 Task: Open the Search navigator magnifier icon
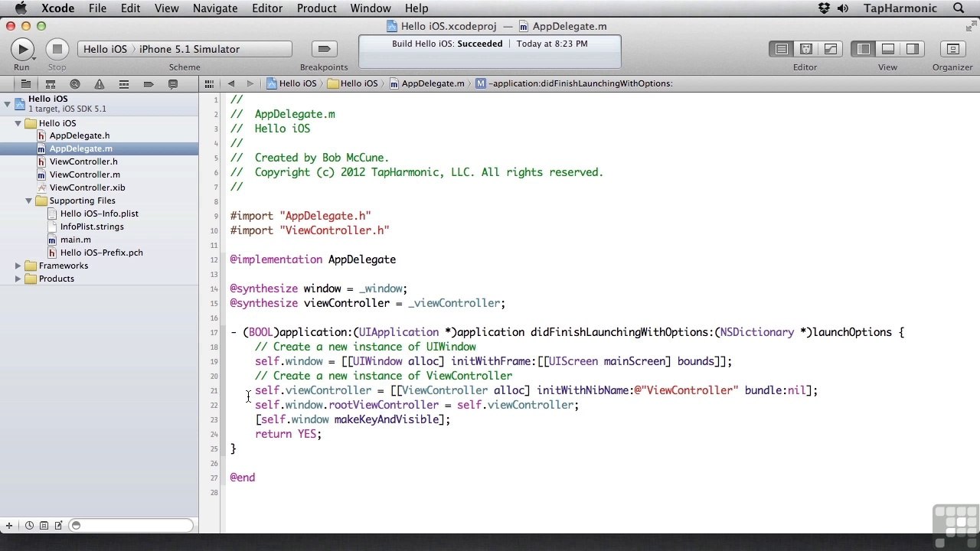[74, 84]
